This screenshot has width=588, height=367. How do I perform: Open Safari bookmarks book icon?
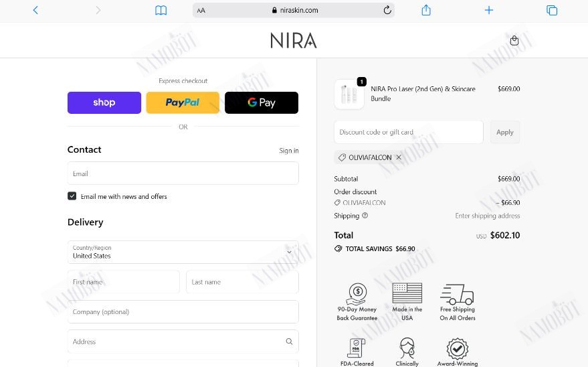pos(161,10)
